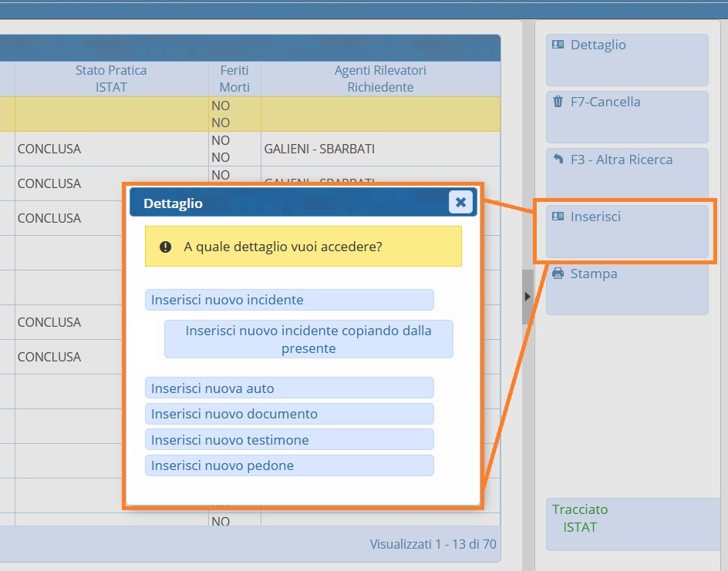This screenshot has width=728, height=571.
Task: Click the Feriti Morti column header
Action: tap(234, 79)
